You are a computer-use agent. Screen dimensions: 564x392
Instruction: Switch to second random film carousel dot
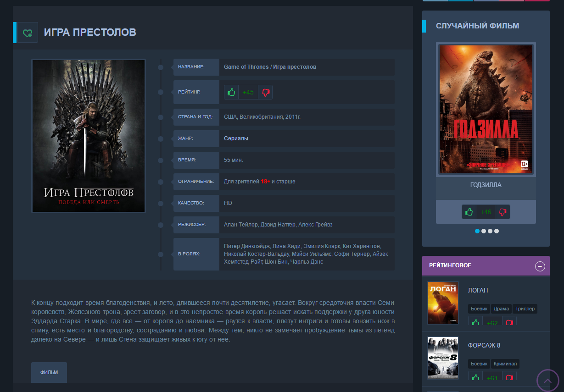(484, 231)
